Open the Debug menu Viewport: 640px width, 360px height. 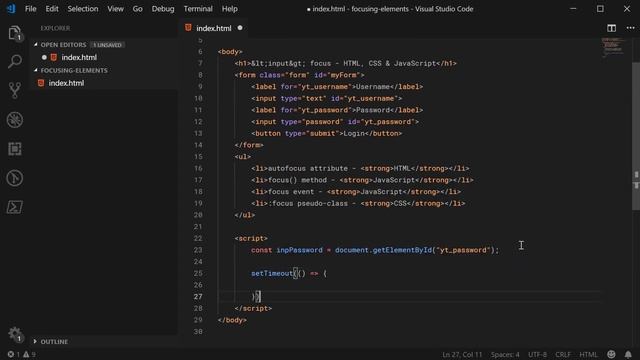[x=163, y=9]
